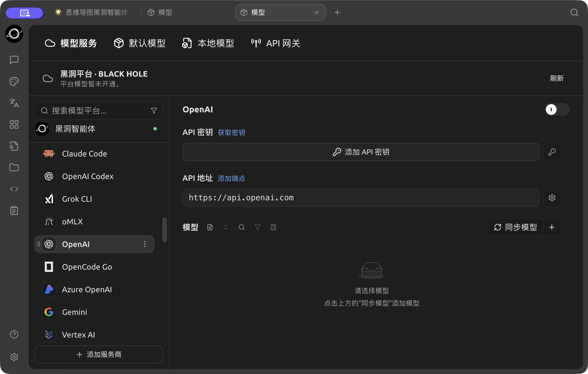Switch to the API 网关 tab
The width and height of the screenshot is (588, 374).
coord(276,43)
